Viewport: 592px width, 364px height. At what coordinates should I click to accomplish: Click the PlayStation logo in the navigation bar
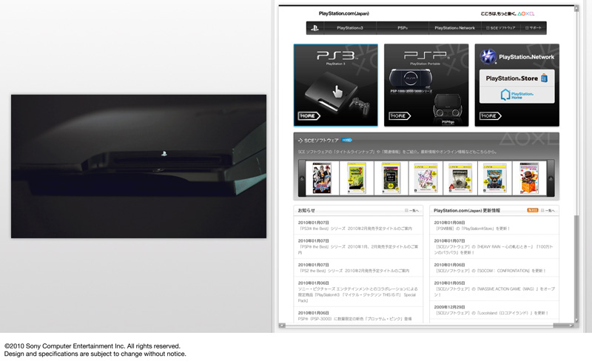click(x=314, y=28)
